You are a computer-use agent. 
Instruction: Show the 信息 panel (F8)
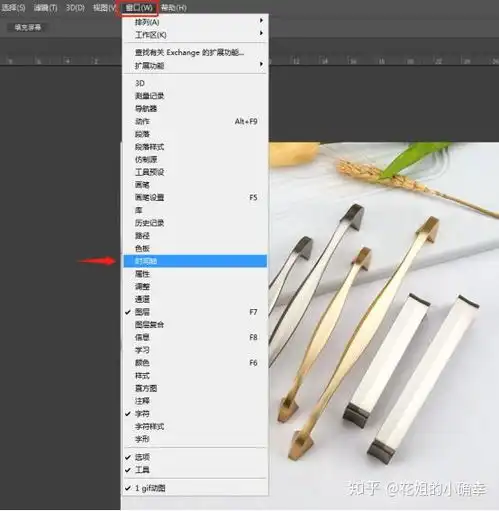coord(195,337)
